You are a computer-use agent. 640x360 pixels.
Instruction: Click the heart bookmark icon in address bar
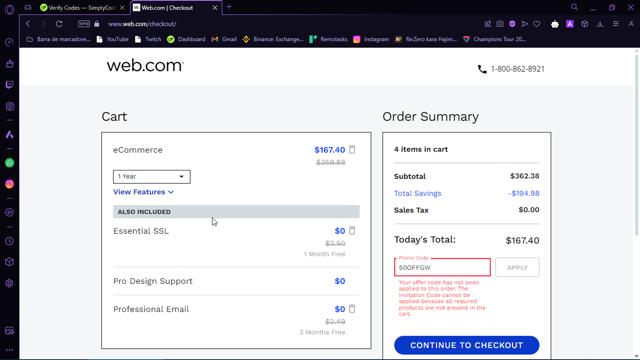click(537, 24)
